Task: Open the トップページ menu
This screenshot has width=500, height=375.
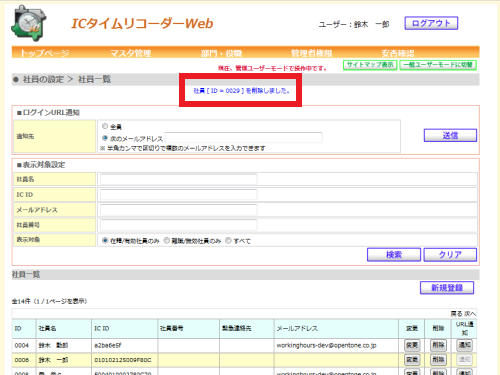Action: [45, 53]
